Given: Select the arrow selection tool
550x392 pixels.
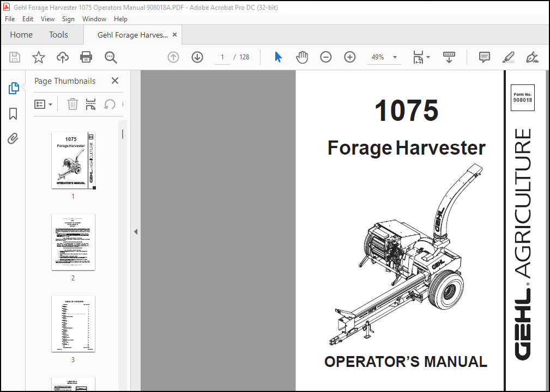Looking at the screenshot, I should click(x=278, y=57).
